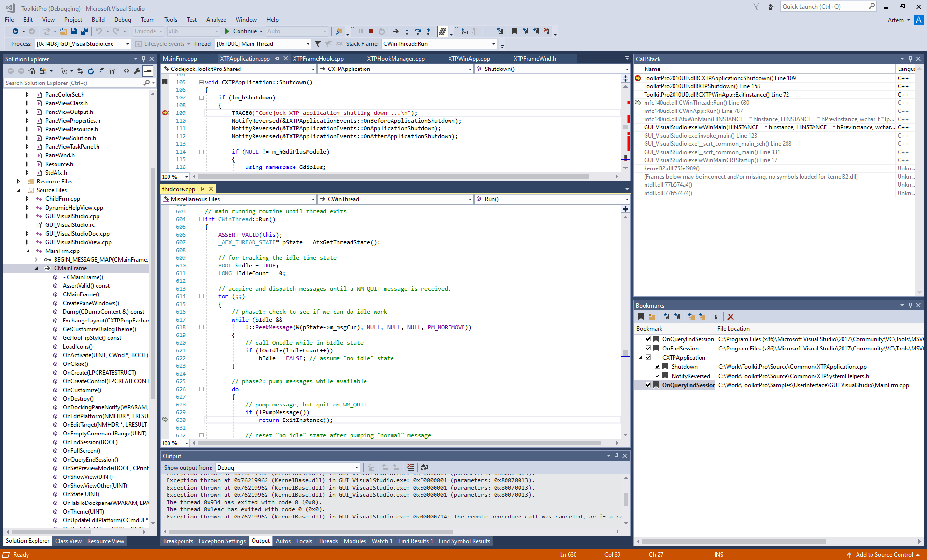This screenshot has height=560, width=927.
Task: Click the Quick Launch search box
Action: 828,7
